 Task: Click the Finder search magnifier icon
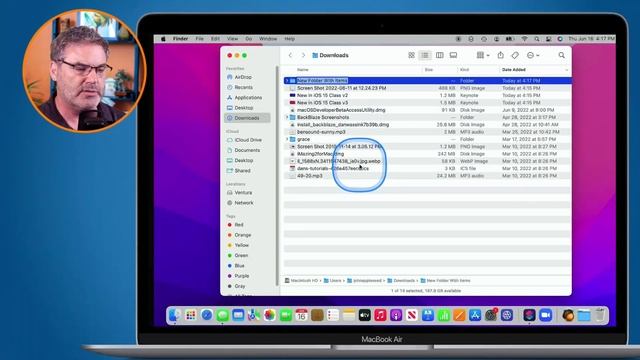[562, 55]
